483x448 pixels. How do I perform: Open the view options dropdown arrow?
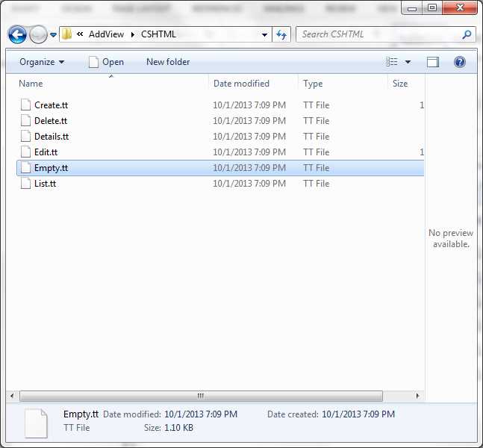tap(408, 62)
